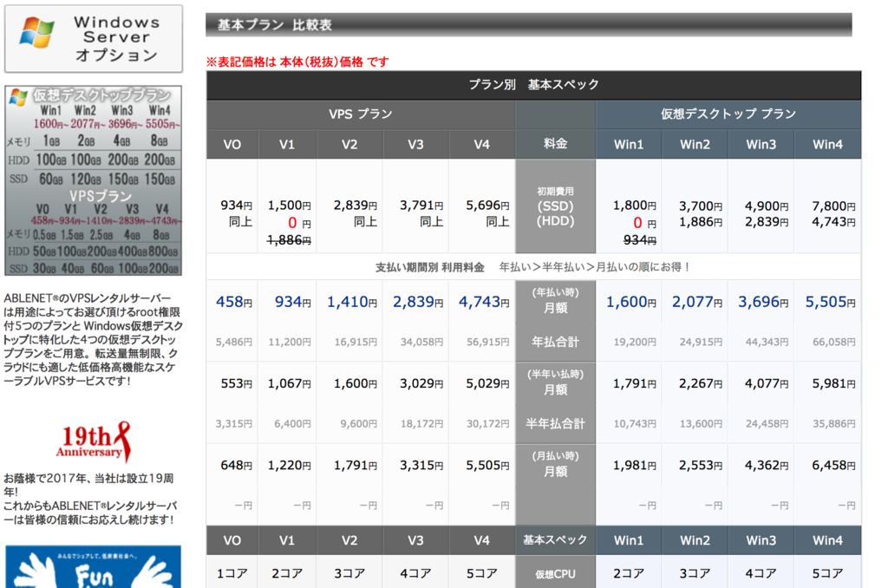Click the 料金 center header cell
This screenshot has height=588, width=888.
tap(556, 144)
